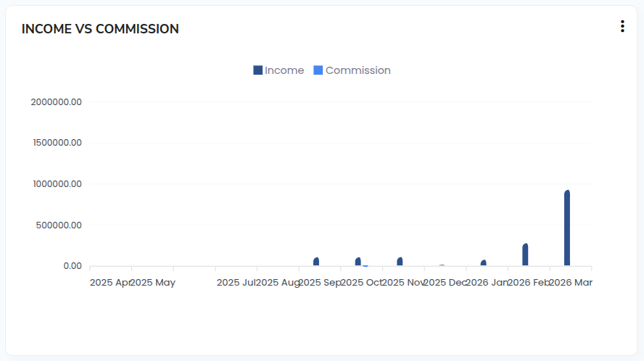
Task: Click the 1000000.00 y-axis label
Action: click(x=57, y=184)
